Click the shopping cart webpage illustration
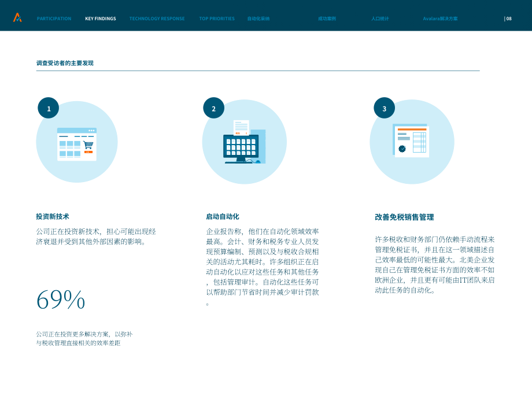The height and width of the screenshot is (411, 532). [77, 144]
